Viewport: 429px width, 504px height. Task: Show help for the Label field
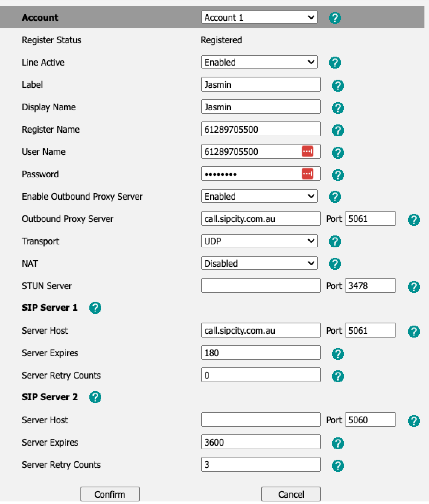click(338, 86)
